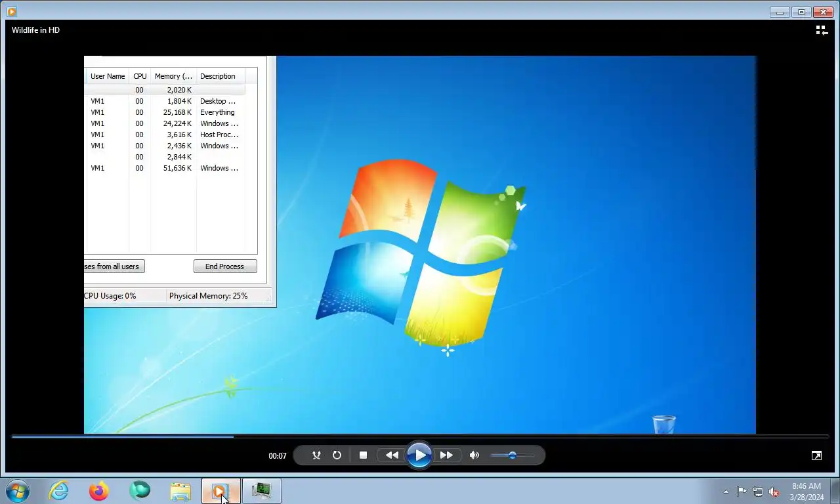Turn shuffle on in player controls
The image size is (840, 504).
click(316, 455)
